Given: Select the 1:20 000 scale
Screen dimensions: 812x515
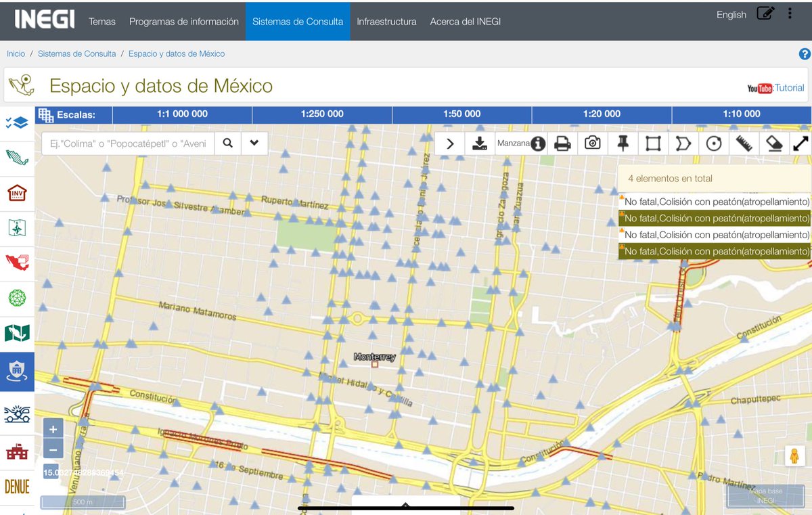Looking at the screenshot, I should pyautogui.click(x=602, y=114).
